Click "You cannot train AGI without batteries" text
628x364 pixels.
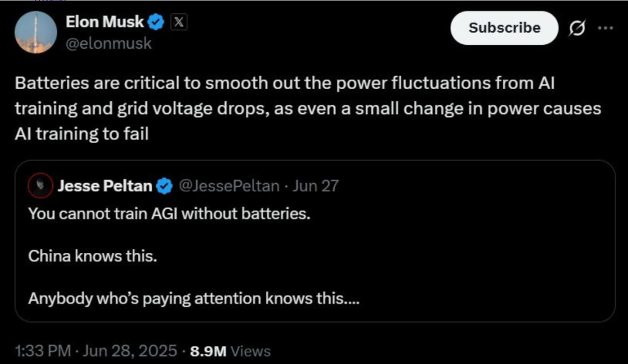tap(169, 213)
